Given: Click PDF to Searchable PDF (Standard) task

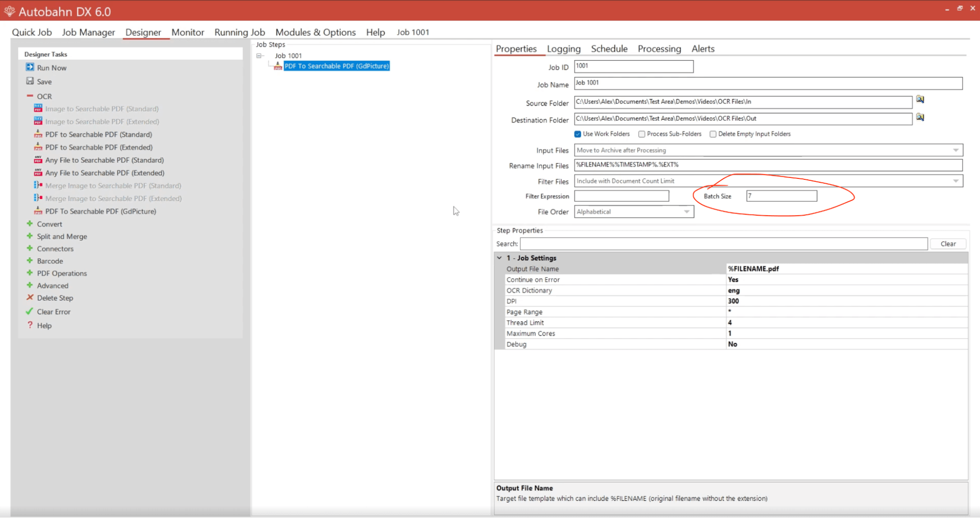Looking at the screenshot, I should [x=99, y=134].
